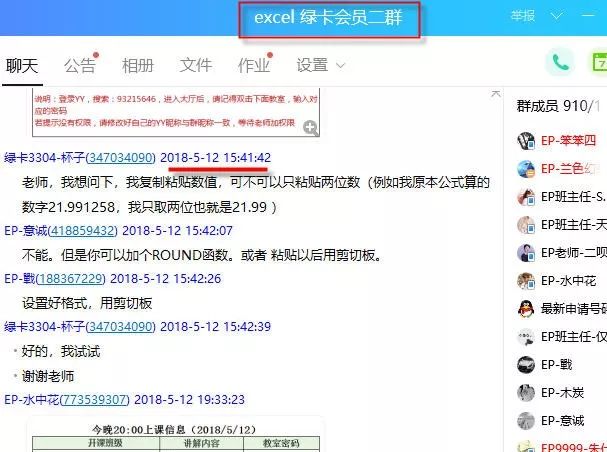Viewport: 607px width, 452px height.
Task: Click sender name EP-水中花 in chat
Action: (31, 399)
